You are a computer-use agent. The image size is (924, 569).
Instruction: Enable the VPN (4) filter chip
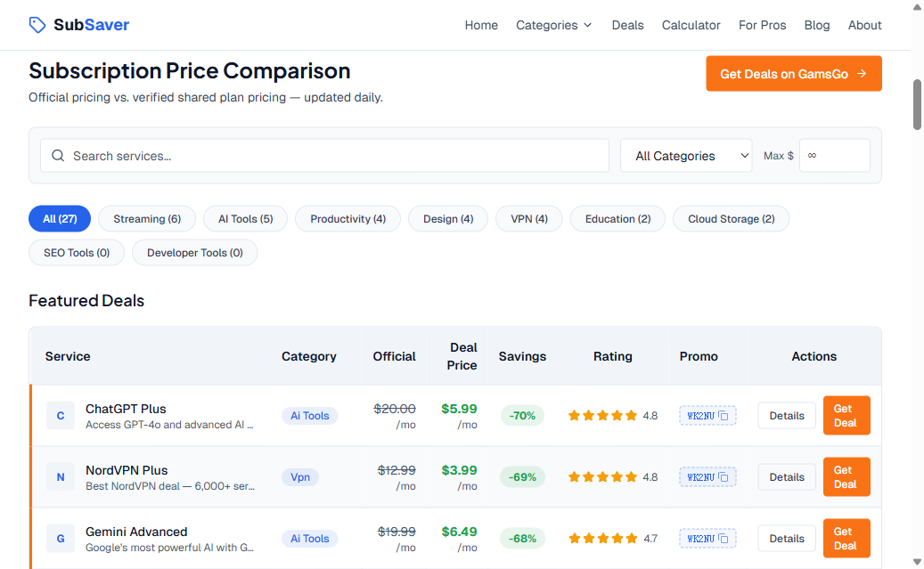529,219
